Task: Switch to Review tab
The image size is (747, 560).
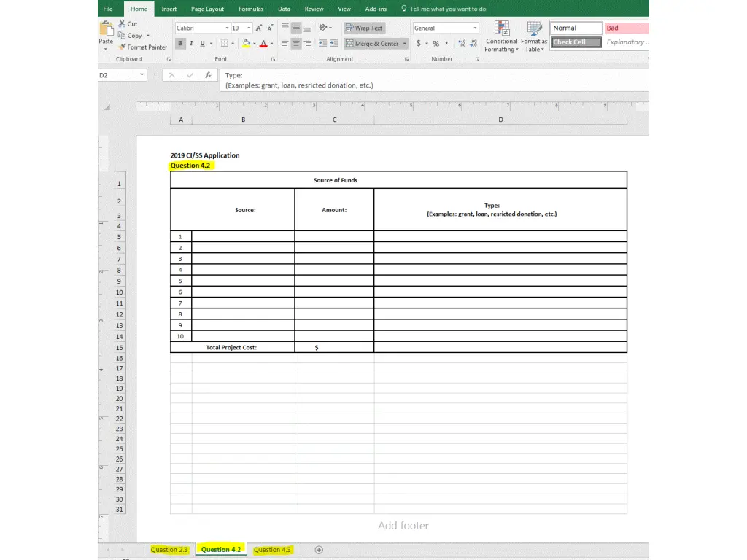Action: click(314, 9)
